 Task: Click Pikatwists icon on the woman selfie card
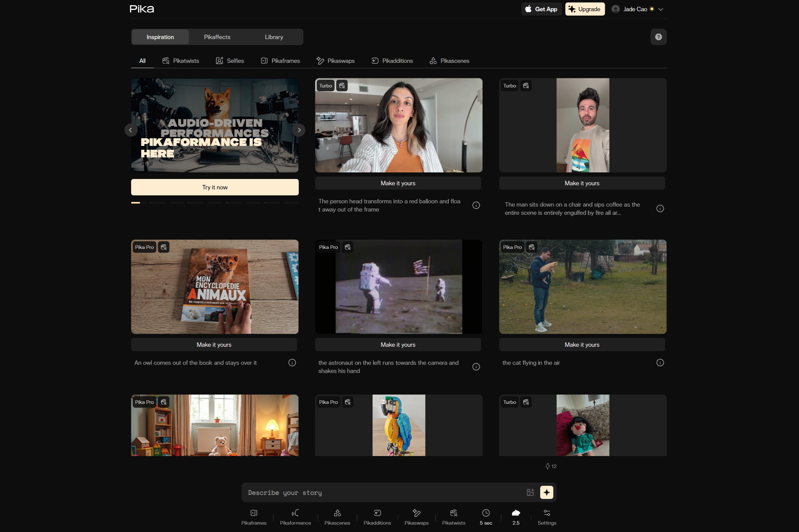point(342,86)
